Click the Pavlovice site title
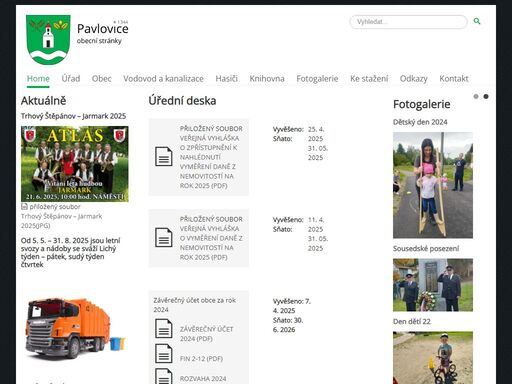512x384 pixels. tap(103, 29)
